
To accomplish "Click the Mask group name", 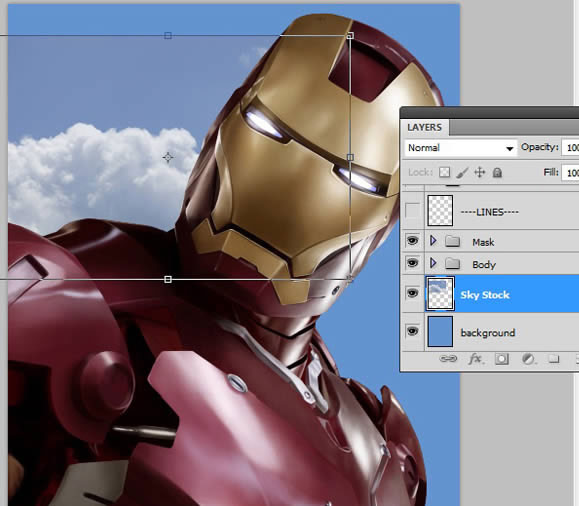I will 483,242.
